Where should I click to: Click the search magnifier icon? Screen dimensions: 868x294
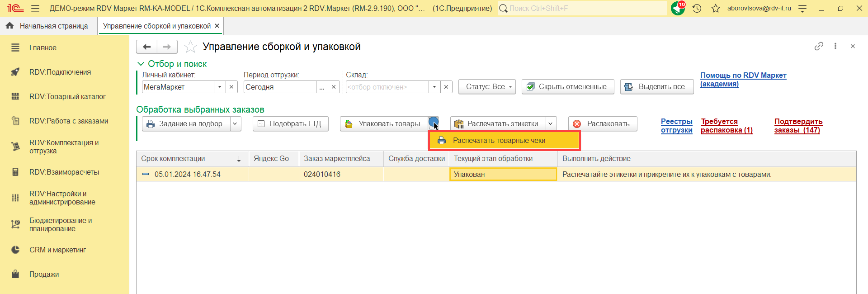point(503,8)
